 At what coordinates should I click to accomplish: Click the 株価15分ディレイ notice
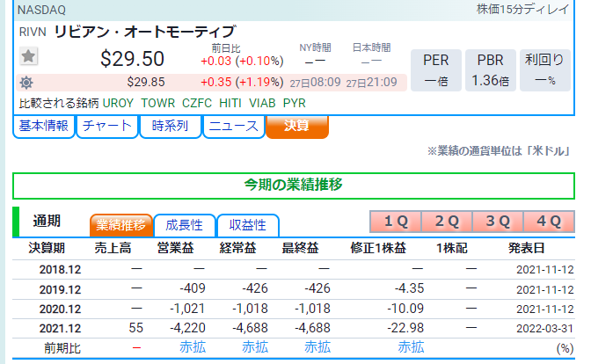pos(523,9)
